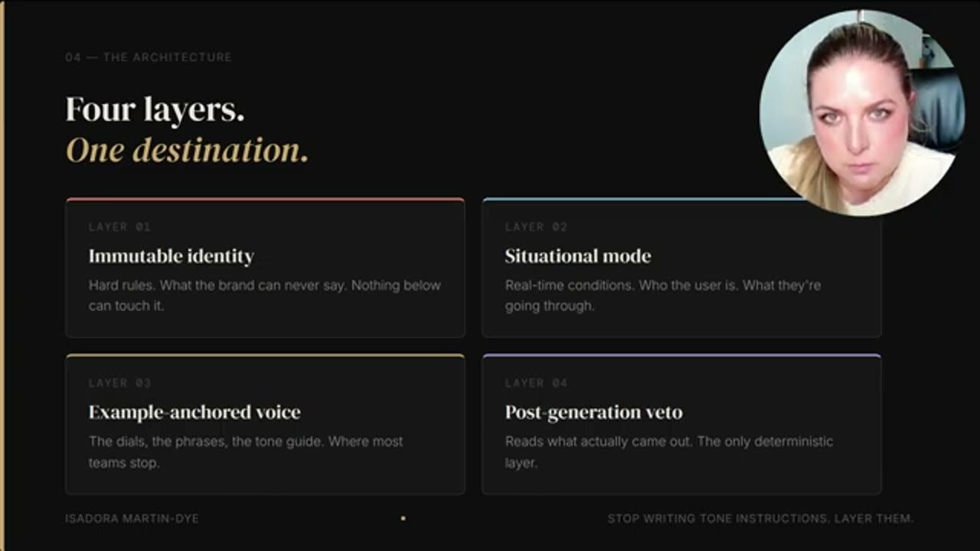Click the presenter webcam circle
The width and height of the screenshot is (980, 551).
pyautogui.click(x=861, y=112)
